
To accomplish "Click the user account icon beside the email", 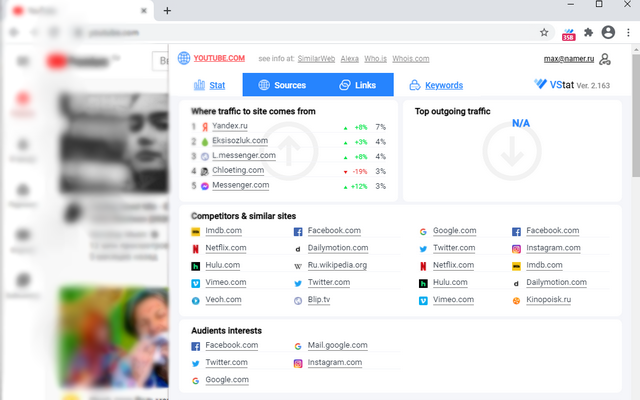I will (x=604, y=59).
